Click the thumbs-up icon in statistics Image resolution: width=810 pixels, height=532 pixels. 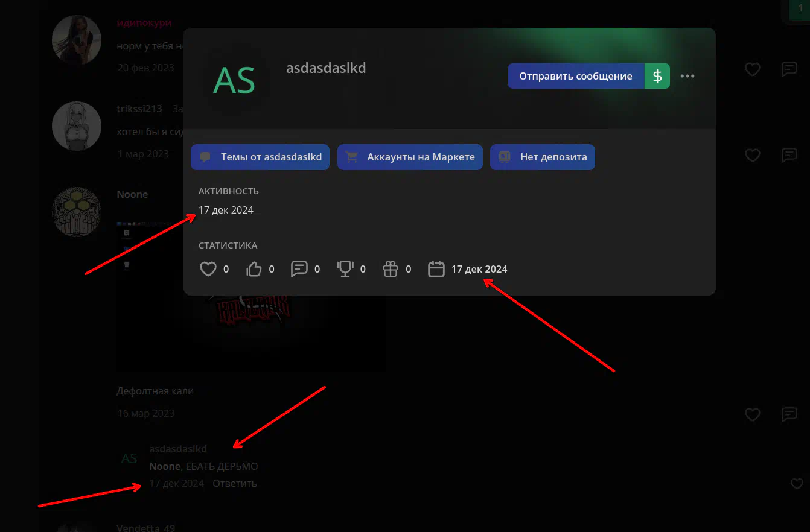[254, 269]
